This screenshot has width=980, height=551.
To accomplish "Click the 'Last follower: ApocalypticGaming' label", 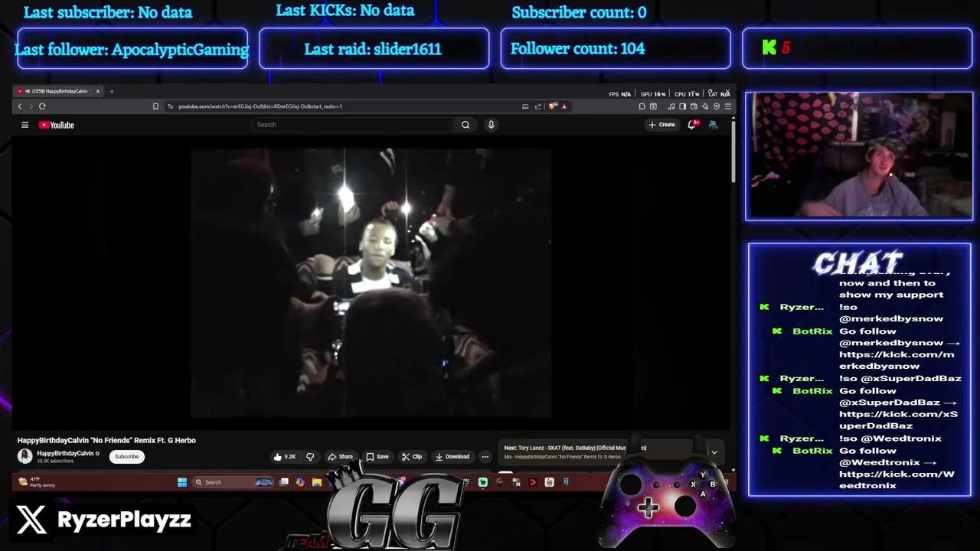I will [x=132, y=50].
